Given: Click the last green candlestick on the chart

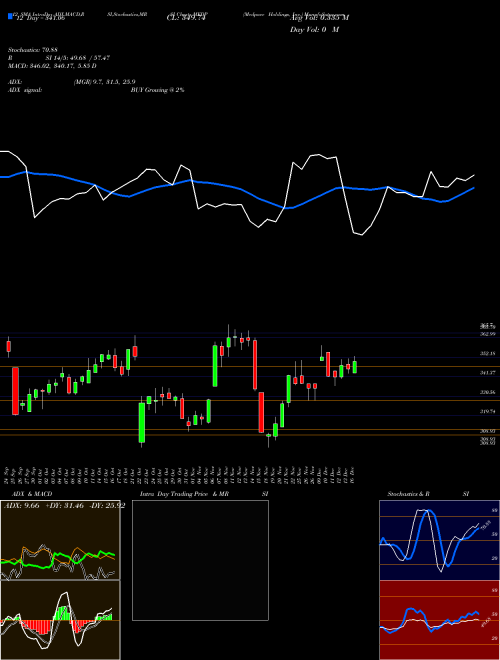Looking at the screenshot, I should pyautogui.click(x=355, y=367).
